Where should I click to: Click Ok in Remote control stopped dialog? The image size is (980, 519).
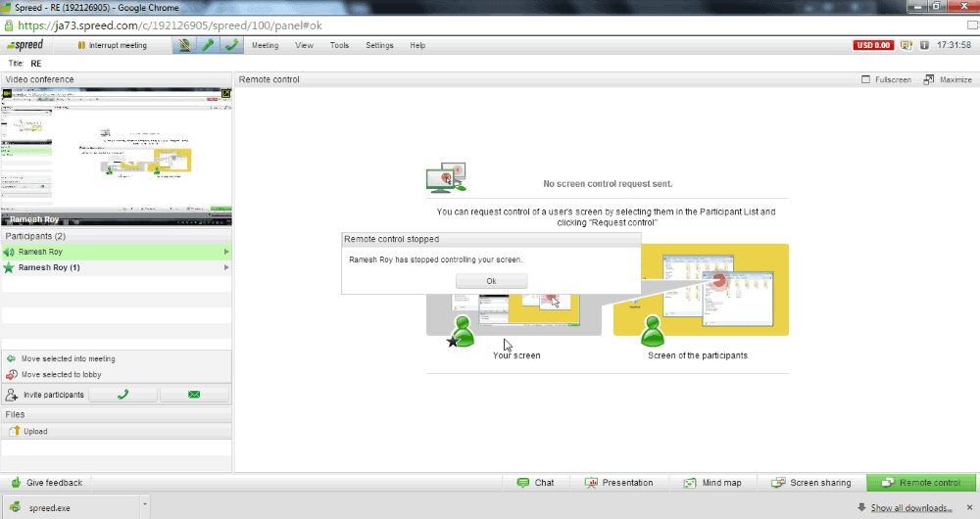pyautogui.click(x=491, y=281)
